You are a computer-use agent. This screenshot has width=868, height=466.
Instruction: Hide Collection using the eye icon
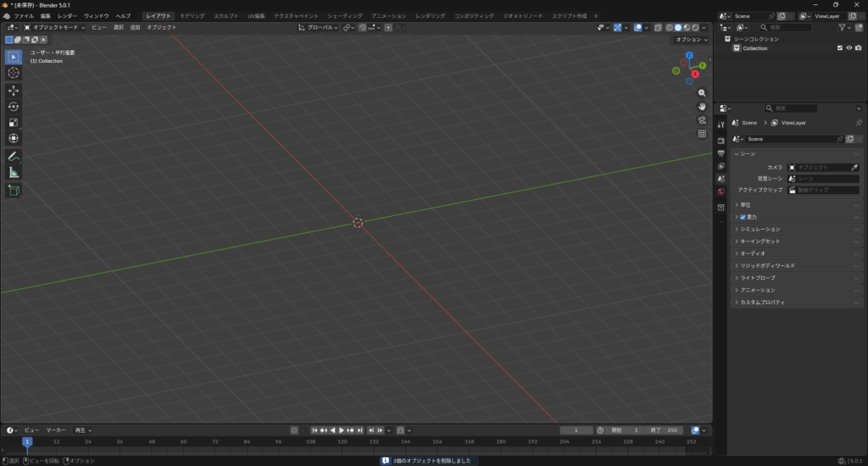pos(849,48)
